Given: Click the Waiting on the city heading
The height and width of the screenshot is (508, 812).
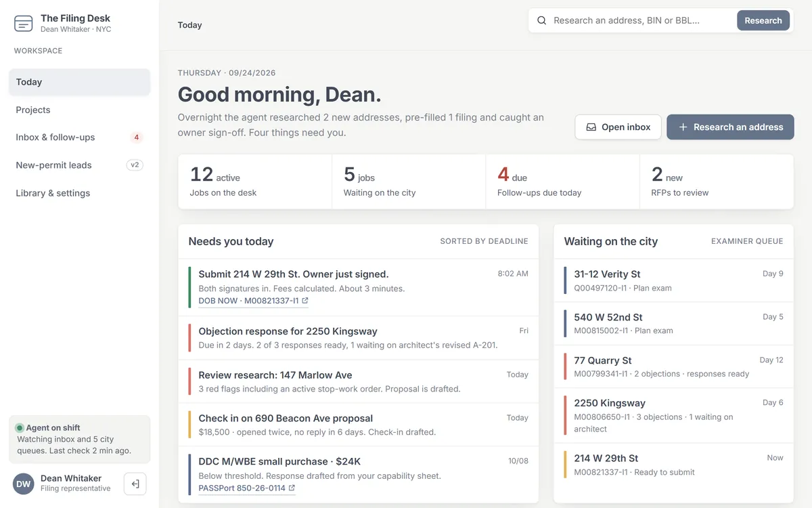Looking at the screenshot, I should [611, 241].
